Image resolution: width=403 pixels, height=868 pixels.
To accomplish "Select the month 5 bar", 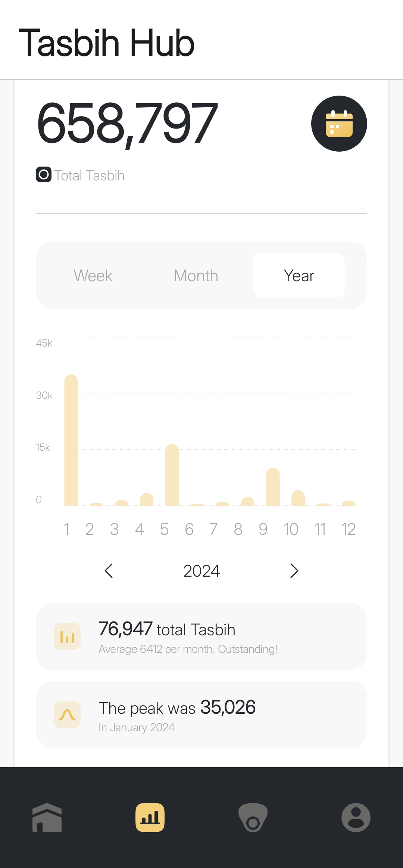I will [172, 475].
